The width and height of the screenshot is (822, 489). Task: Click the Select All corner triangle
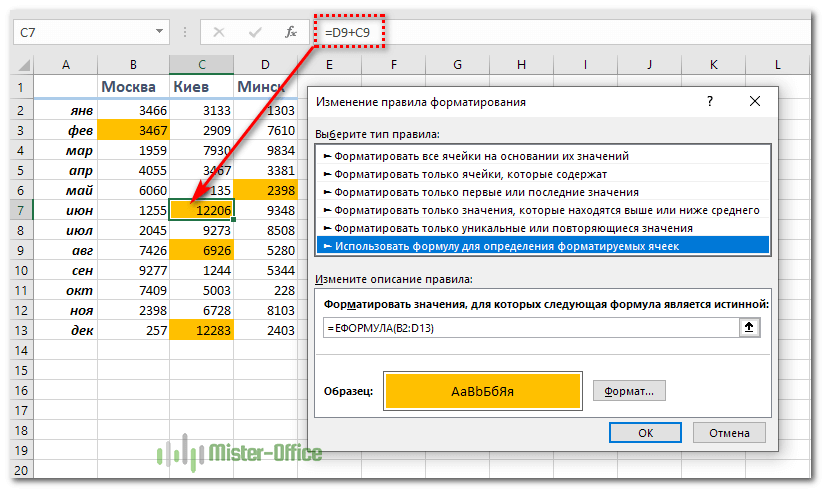22,66
